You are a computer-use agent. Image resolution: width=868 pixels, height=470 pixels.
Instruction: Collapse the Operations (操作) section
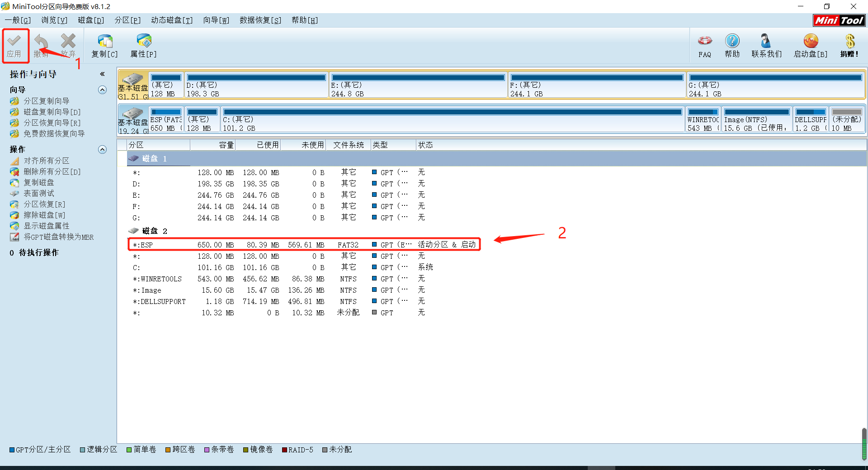103,149
